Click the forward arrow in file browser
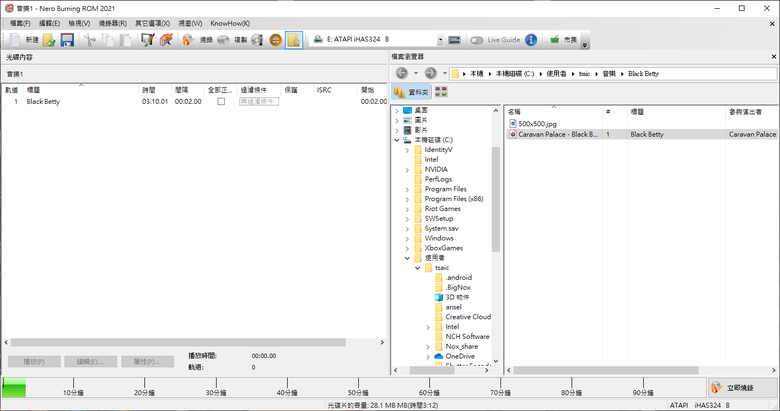The image size is (780, 411). pos(430,73)
